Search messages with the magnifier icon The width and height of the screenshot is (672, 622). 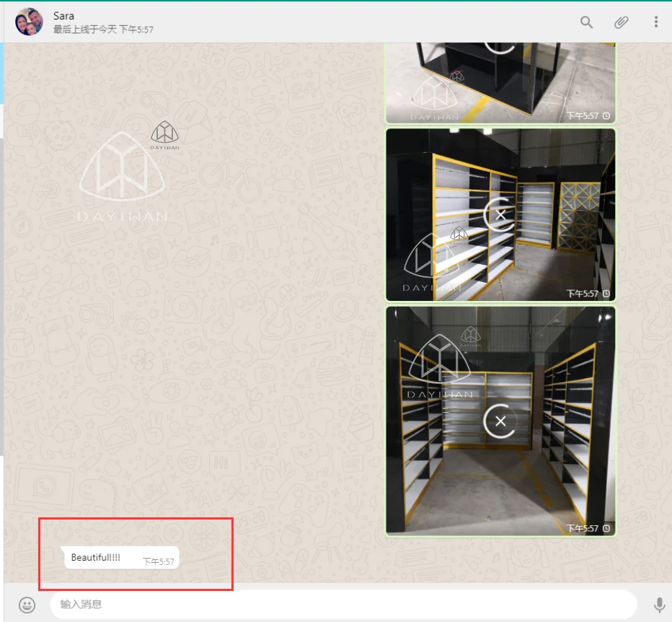586,22
